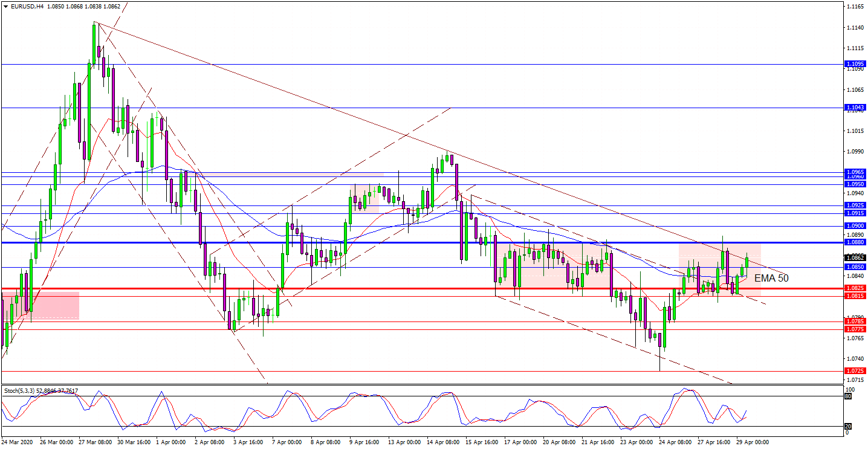Click the stochastic 20 level marker
Image resolution: width=868 pixels, height=449 pixels.
coord(849,426)
